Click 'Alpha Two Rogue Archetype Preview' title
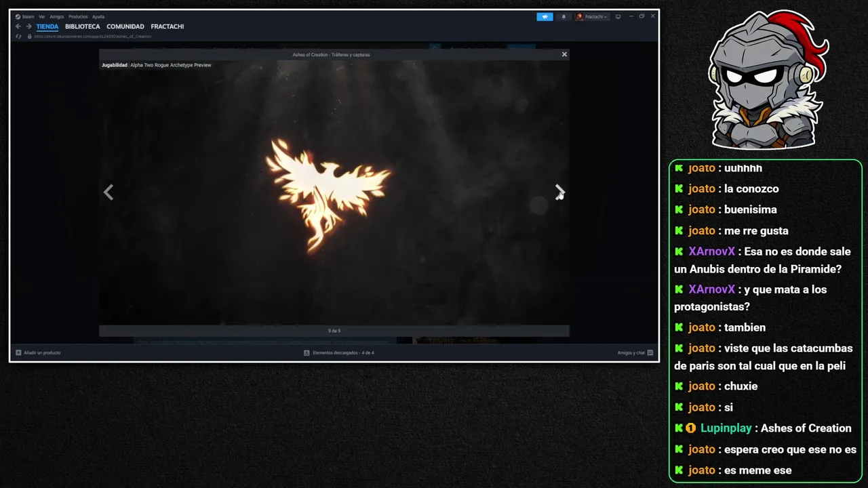Screen dimensions: 868x488 pos(171,65)
